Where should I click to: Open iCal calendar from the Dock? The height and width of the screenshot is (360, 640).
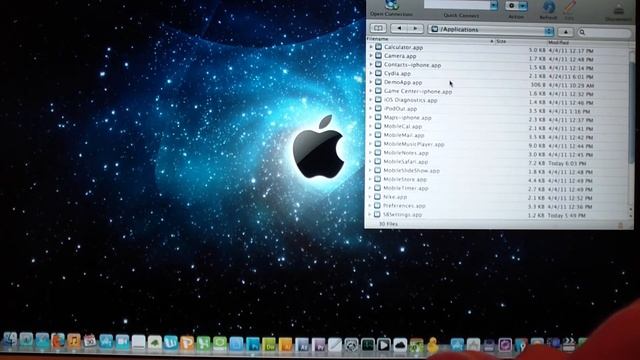point(90,341)
